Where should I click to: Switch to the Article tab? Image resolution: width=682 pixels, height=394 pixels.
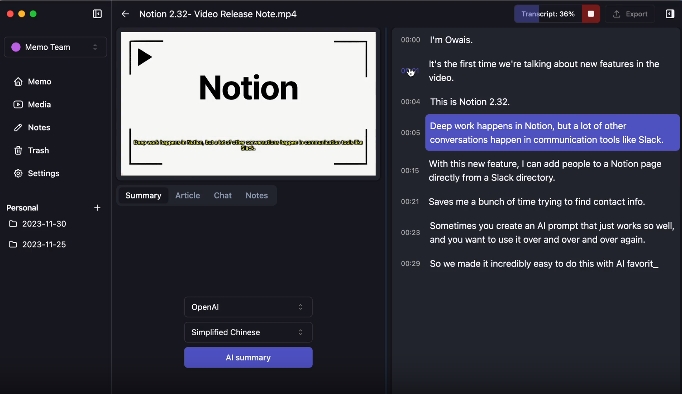pos(187,196)
